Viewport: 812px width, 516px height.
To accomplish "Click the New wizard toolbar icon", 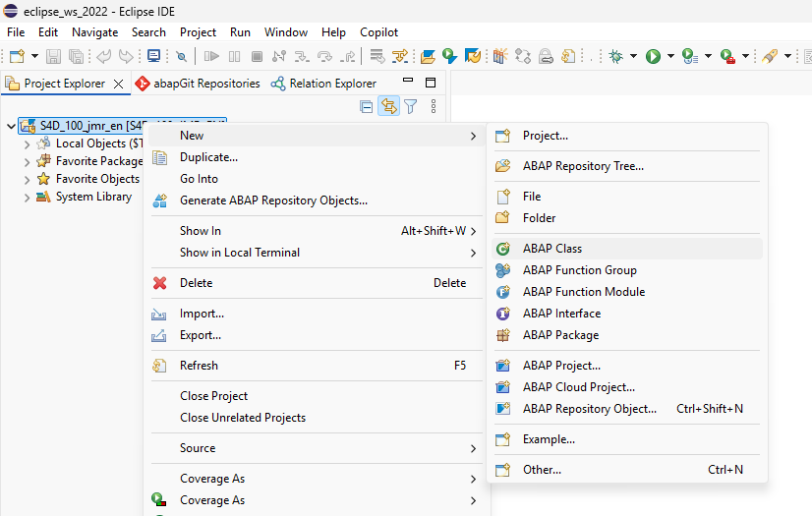I will point(17,56).
